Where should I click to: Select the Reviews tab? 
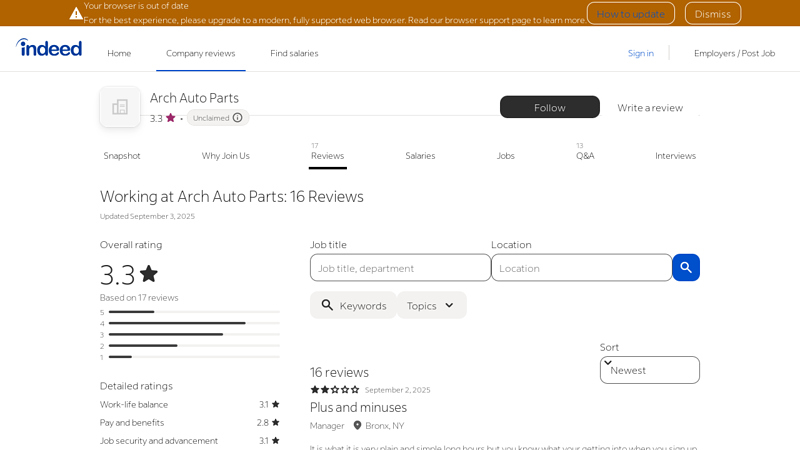click(x=328, y=156)
